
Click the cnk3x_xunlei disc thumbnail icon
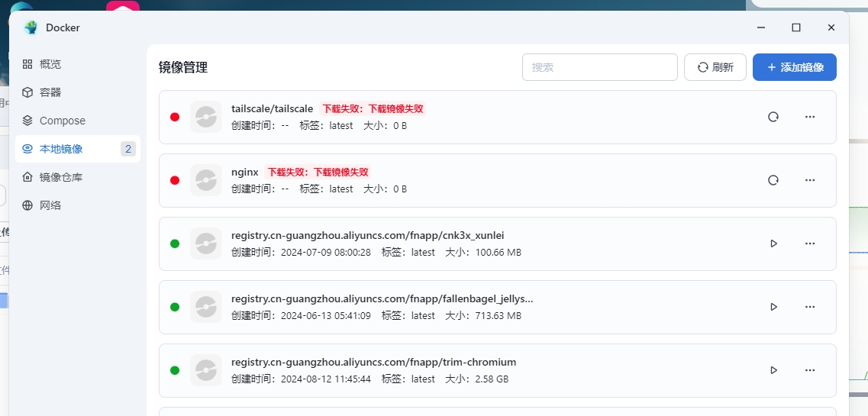coord(206,243)
